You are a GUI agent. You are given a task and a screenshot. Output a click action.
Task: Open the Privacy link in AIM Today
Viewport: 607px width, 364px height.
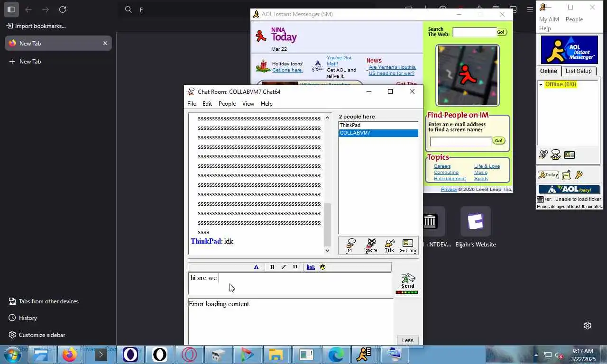449,190
